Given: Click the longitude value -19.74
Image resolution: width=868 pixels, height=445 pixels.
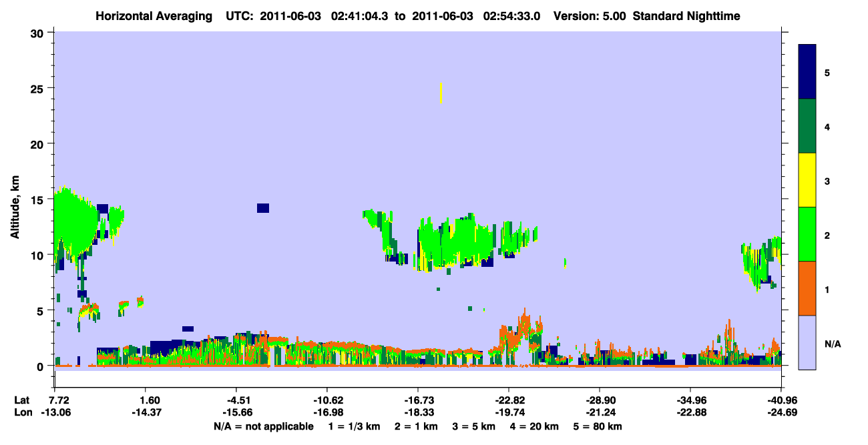Looking at the screenshot, I should (x=509, y=412).
